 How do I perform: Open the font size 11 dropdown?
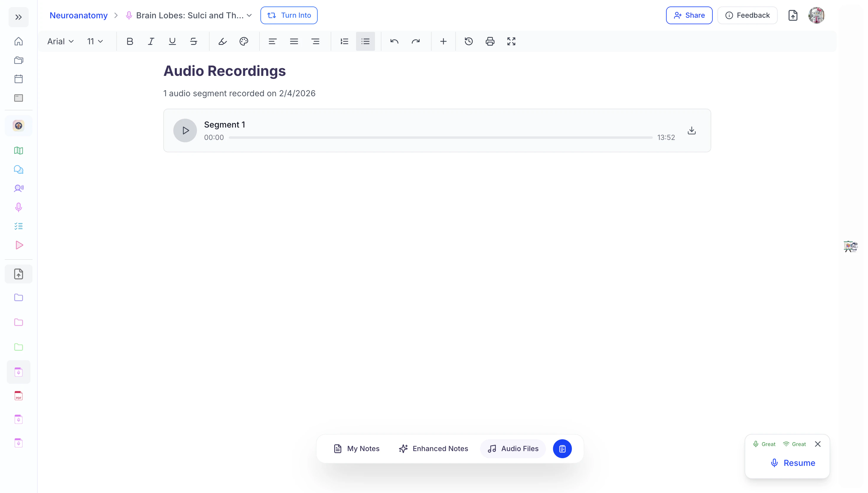[x=95, y=41]
